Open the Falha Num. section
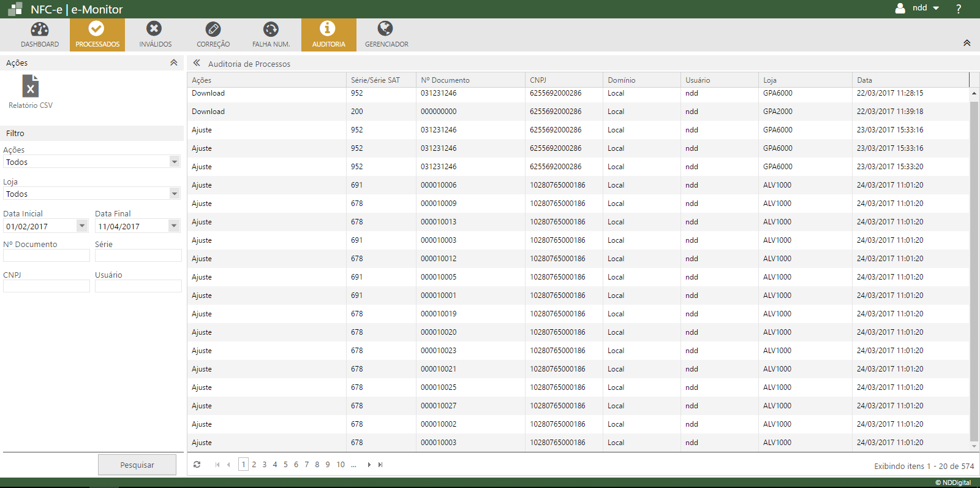Screen dimensions: 980x488 271,35
